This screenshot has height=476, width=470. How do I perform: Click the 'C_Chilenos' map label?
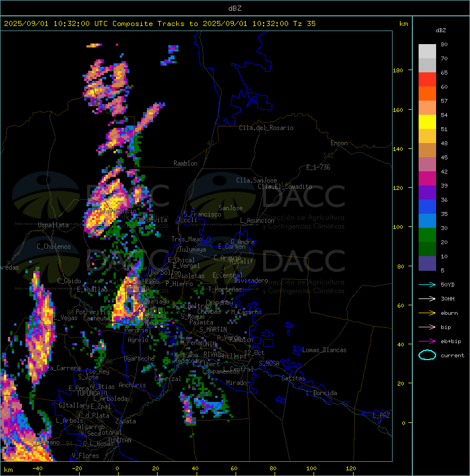tap(54, 246)
